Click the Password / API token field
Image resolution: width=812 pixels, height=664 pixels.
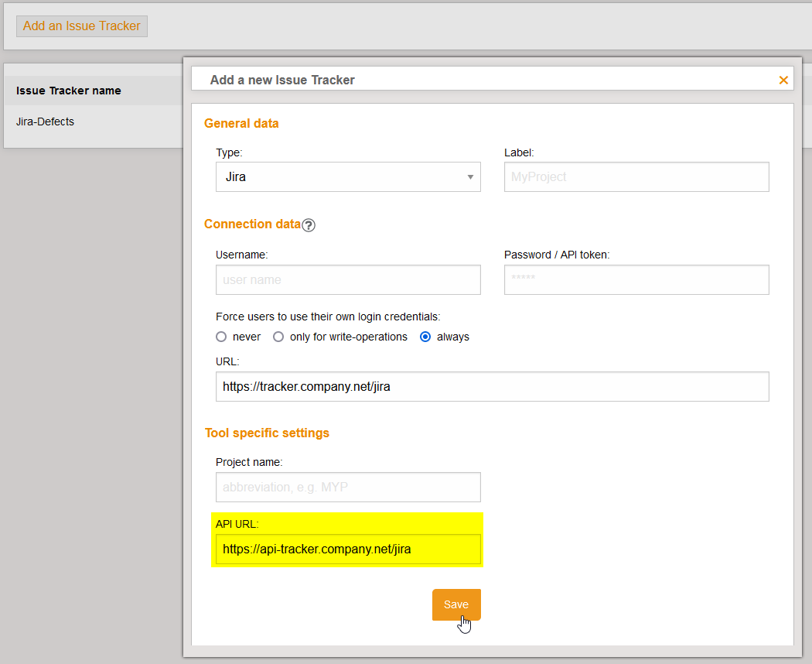click(636, 279)
